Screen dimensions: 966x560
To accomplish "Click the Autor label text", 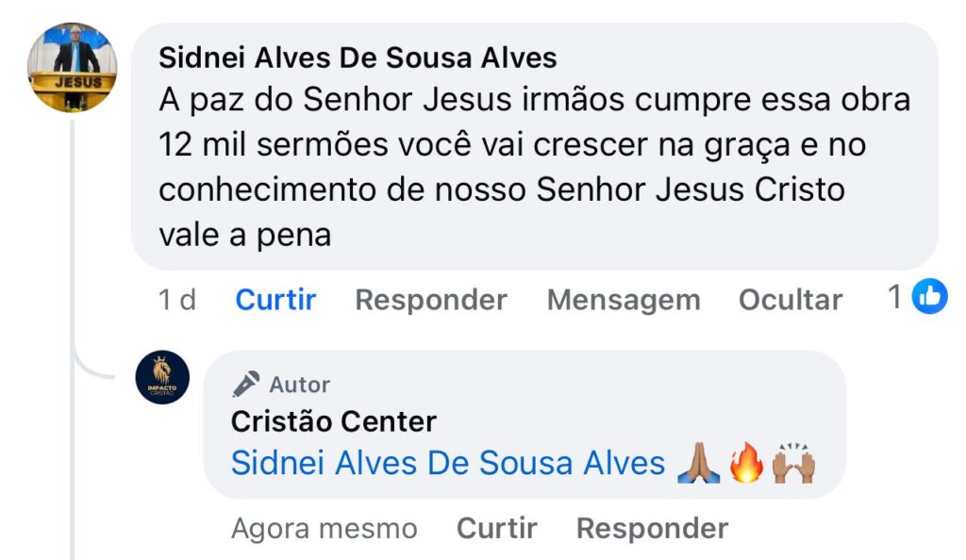I will (x=300, y=385).
